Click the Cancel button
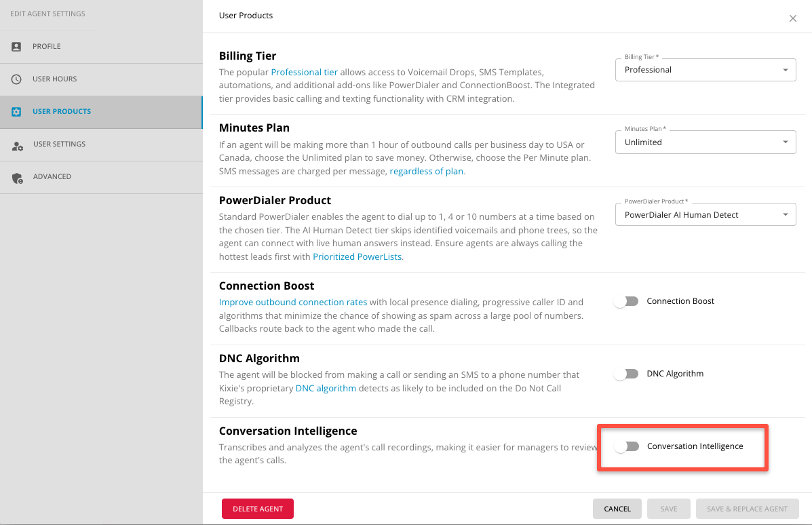Screen dimensions: 812x525 (617, 509)
